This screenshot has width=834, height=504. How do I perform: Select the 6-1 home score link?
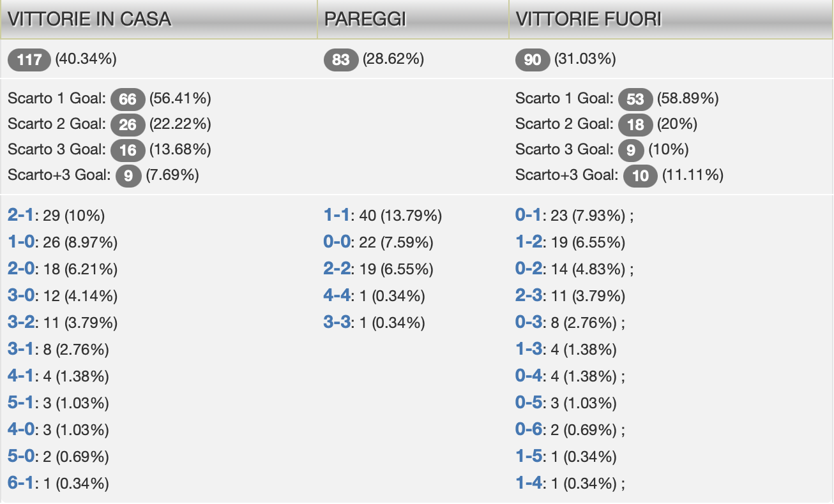(x=20, y=484)
